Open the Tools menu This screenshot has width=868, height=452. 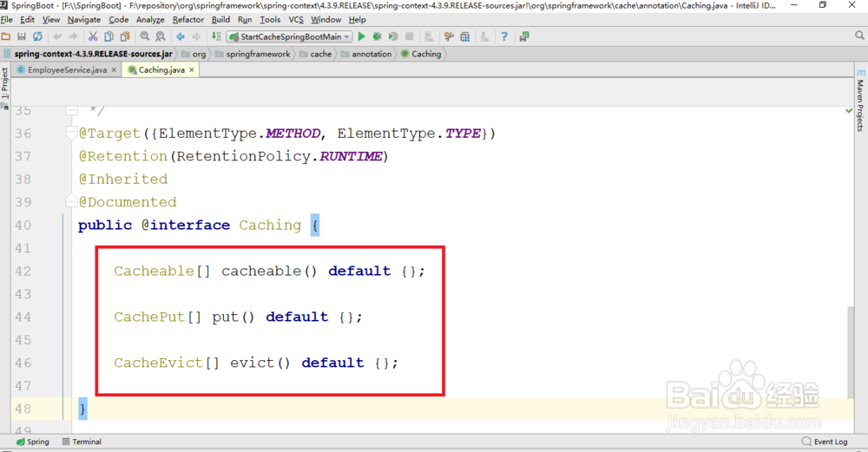[x=270, y=19]
